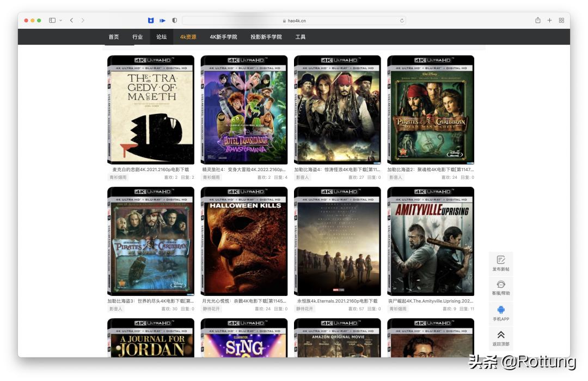Open the 麦克白的悲剧4K.2021.2160p电影下载 title link
The image size is (588, 381).
point(151,170)
